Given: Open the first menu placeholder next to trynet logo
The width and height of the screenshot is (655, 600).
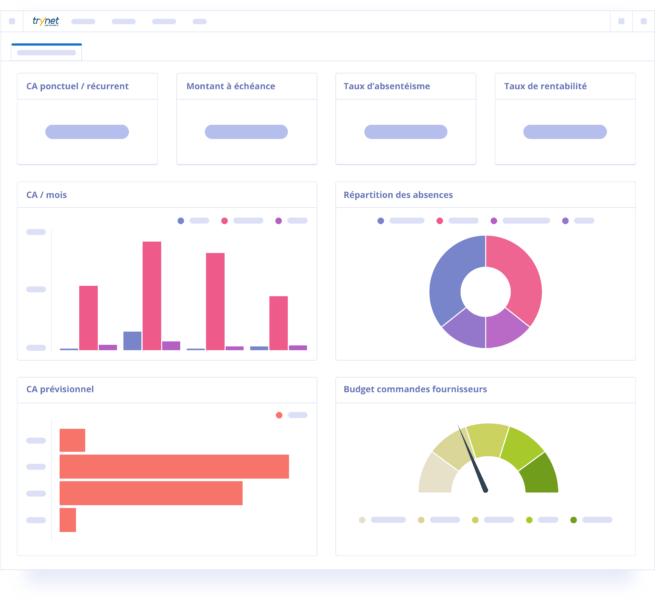Looking at the screenshot, I should 83,21.
